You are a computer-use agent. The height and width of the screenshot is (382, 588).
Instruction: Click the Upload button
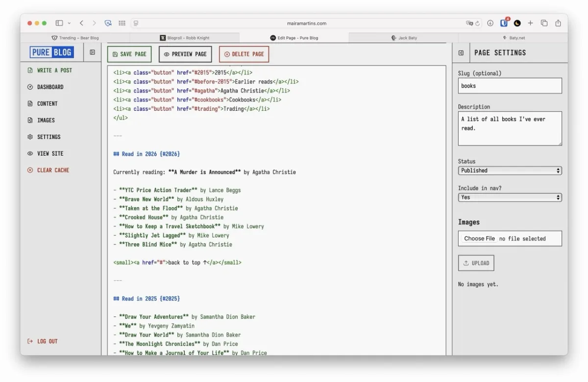tap(476, 263)
